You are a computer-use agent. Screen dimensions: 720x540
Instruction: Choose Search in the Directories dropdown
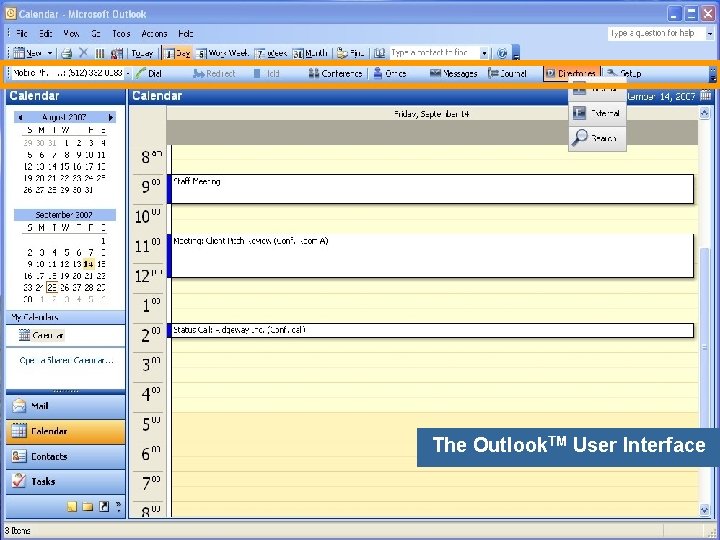coord(597,138)
